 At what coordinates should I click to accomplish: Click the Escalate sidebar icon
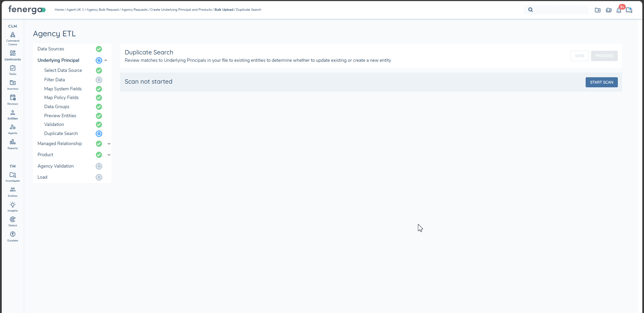pos(12,236)
